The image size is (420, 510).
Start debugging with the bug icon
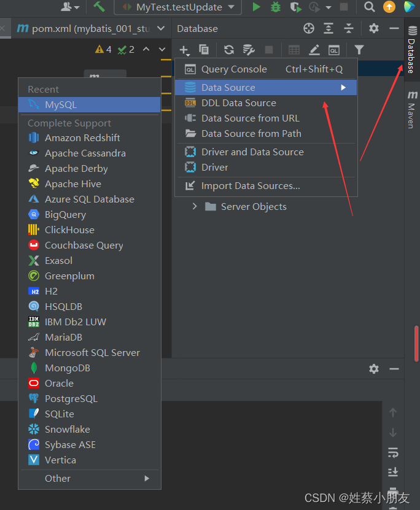pos(276,7)
